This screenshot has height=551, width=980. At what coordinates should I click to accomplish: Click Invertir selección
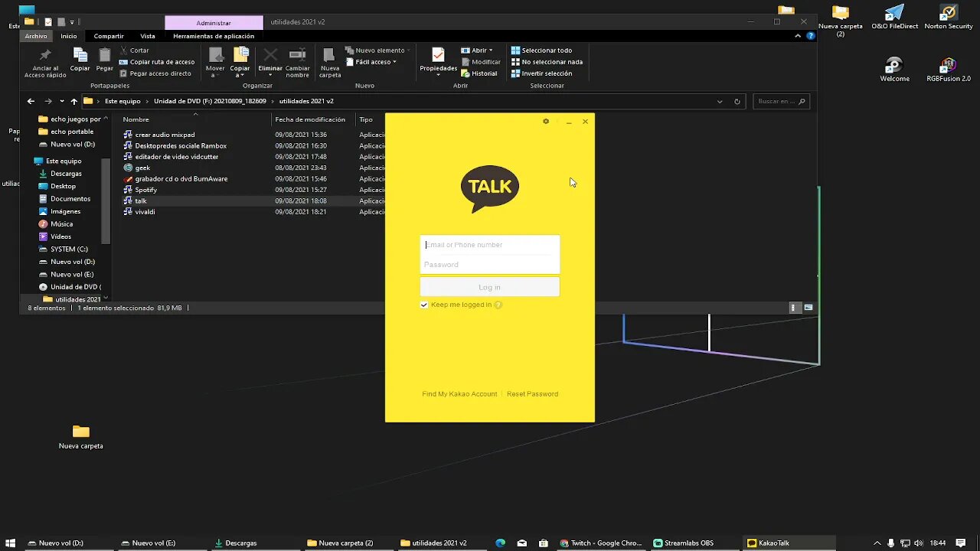tap(541, 73)
